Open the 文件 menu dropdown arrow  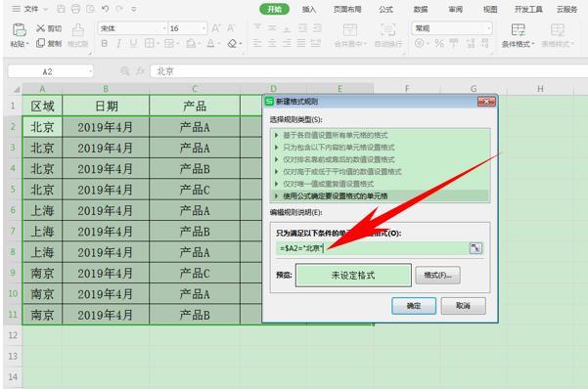tap(46, 9)
